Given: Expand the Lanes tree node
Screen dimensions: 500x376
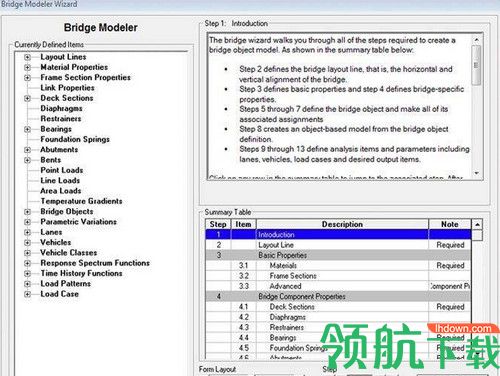Looking at the screenshot, I should [27, 232].
